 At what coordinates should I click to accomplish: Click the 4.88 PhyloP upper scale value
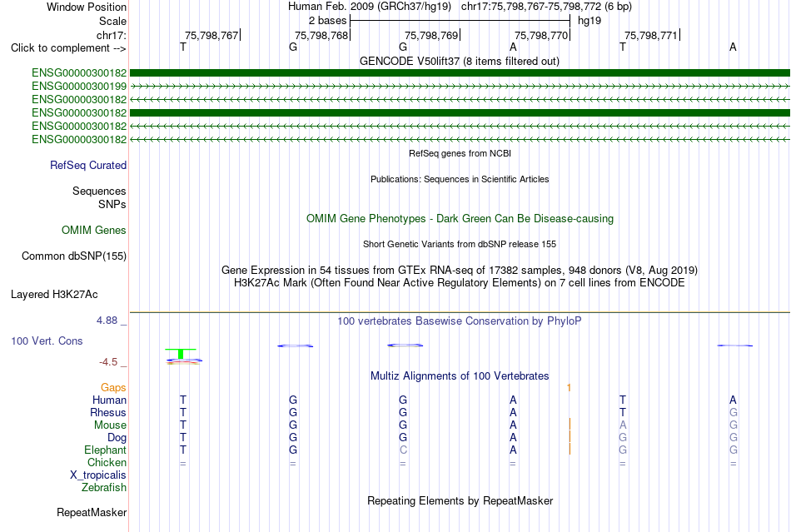tap(107, 321)
